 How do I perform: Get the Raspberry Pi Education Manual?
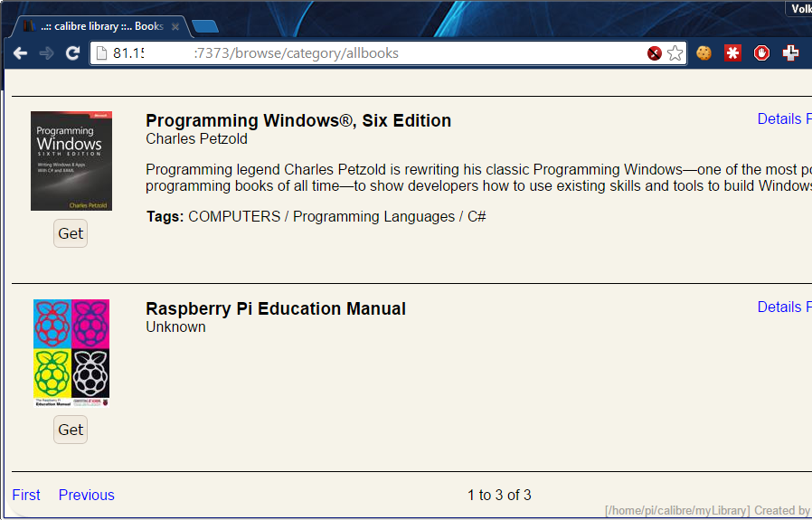pyautogui.click(x=71, y=430)
